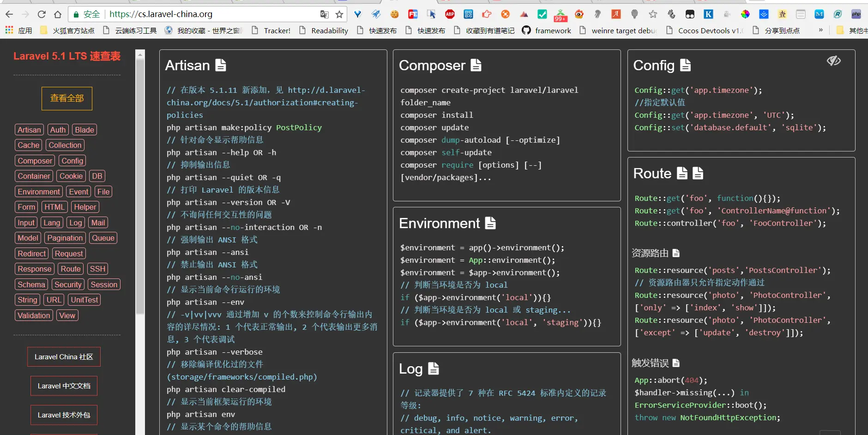Viewport: 868px width, 435px height.
Task: Reload the current page
Action: click(x=42, y=14)
